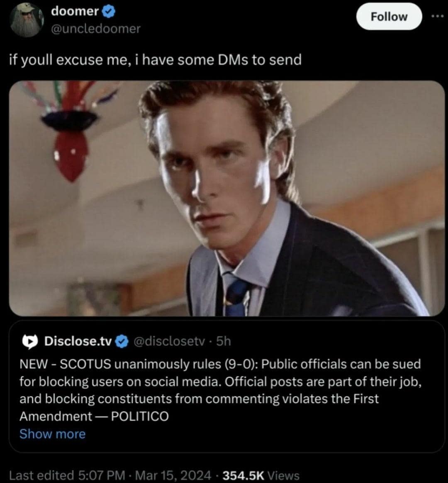This screenshot has width=448, height=483.
Task: Click doomer's blue verified checkmark badge
Action: (108, 11)
